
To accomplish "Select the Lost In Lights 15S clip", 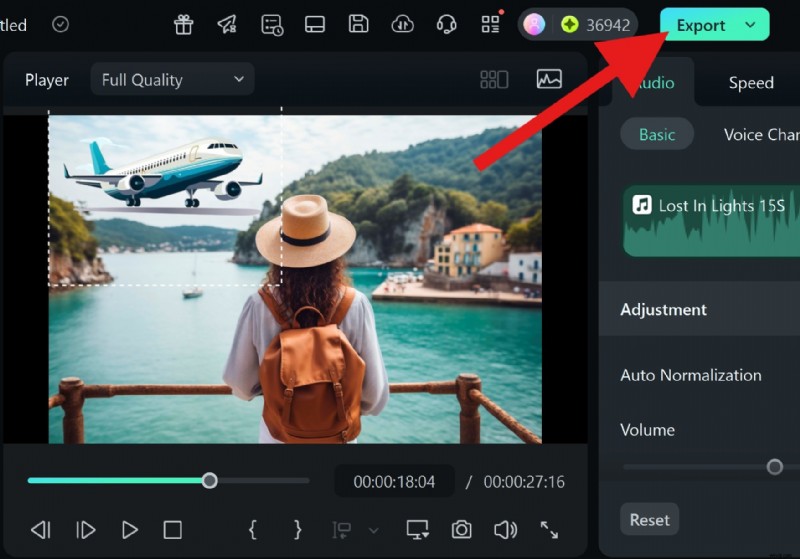I will click(711, 221).
